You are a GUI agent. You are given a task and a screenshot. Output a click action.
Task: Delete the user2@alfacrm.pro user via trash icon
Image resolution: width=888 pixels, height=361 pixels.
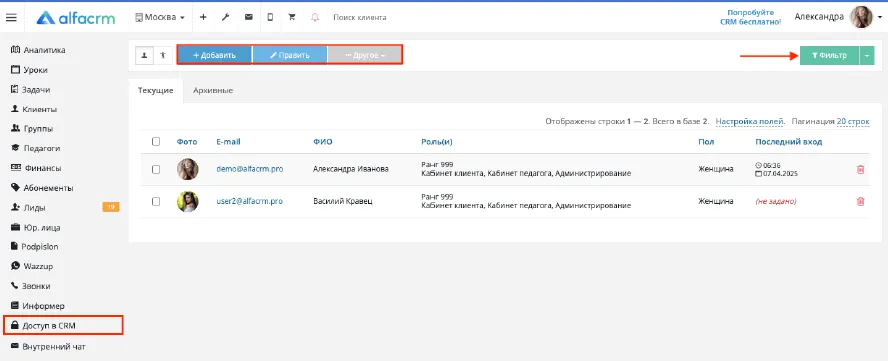(860, 201)
